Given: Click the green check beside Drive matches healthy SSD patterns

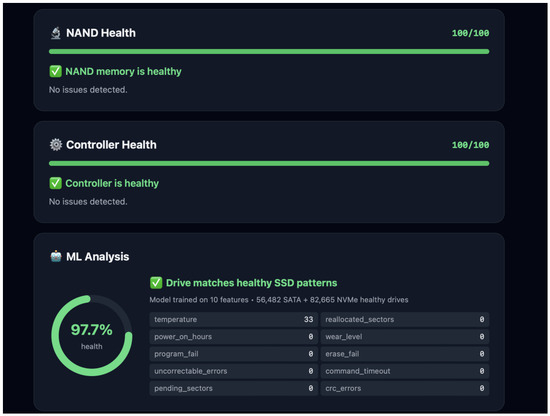Looking at the screenshot, I should click(x=156, y=283).
